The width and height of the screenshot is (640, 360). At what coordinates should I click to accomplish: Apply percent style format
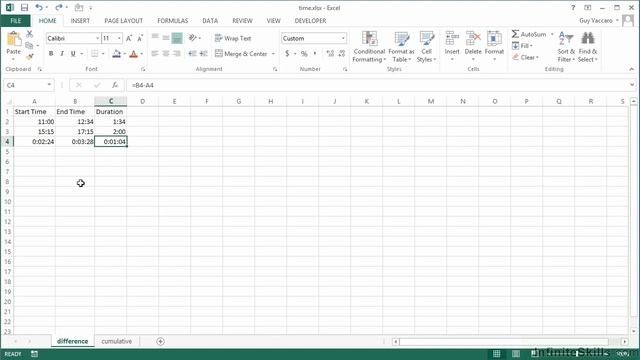coord(304,53)
